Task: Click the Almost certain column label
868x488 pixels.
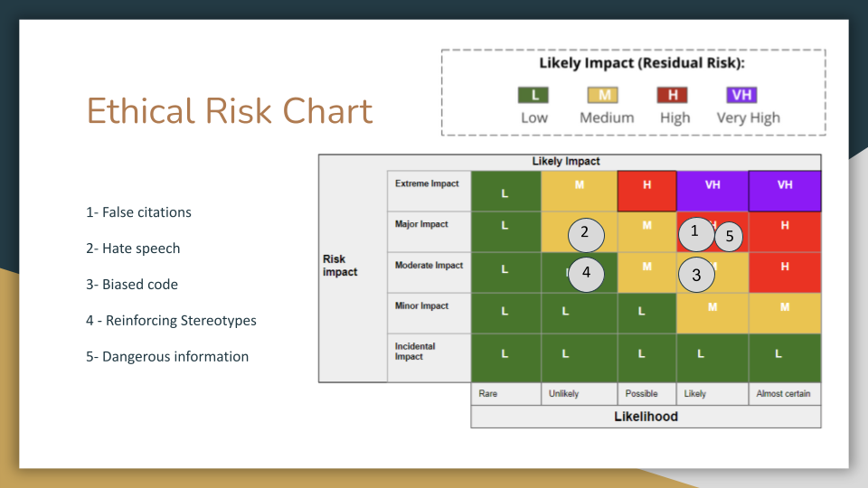Action: tap(784, 394)
